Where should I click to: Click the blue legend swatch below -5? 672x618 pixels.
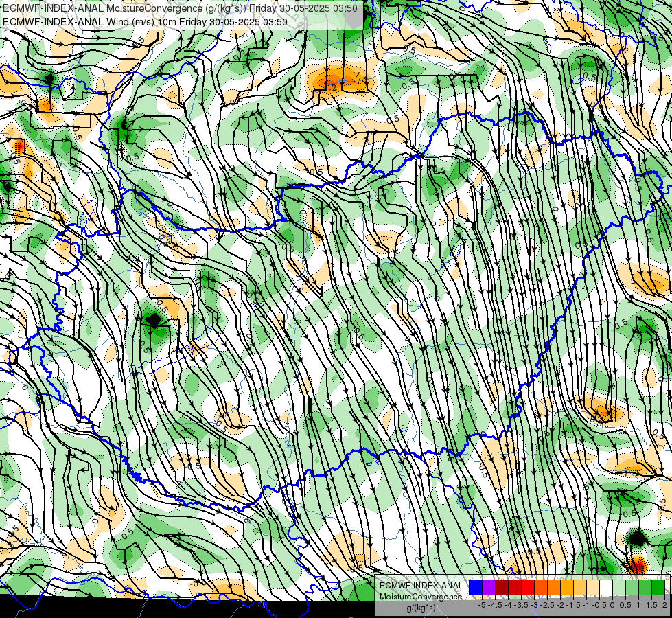coord(476,587)
